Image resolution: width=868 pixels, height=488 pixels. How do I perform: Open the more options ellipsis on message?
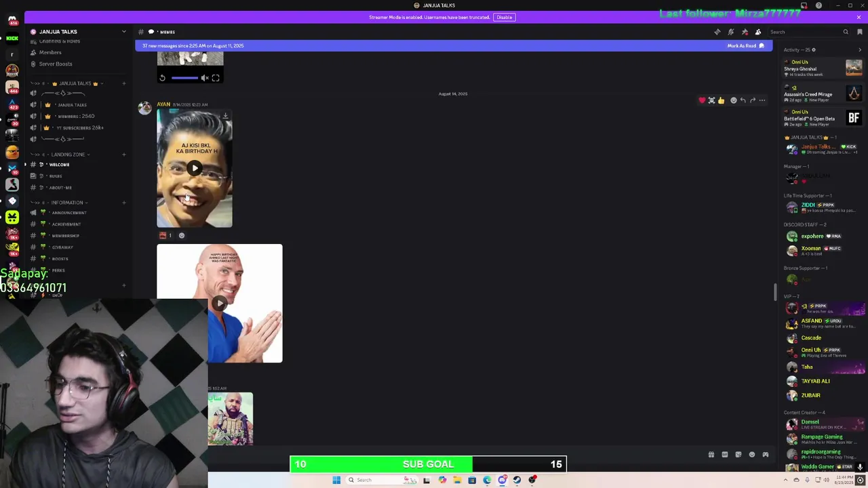pos(762,100)
